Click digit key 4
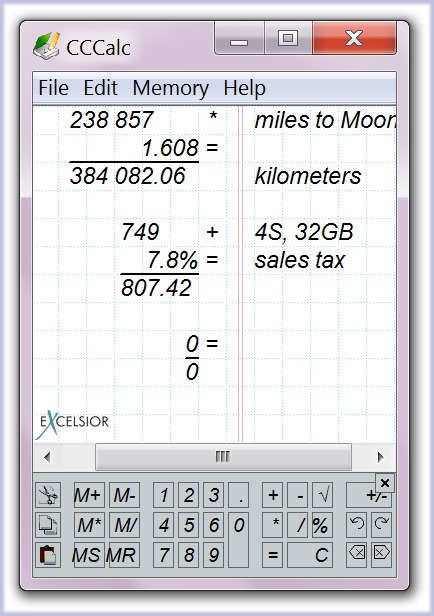434x616 pixels. 163,525
